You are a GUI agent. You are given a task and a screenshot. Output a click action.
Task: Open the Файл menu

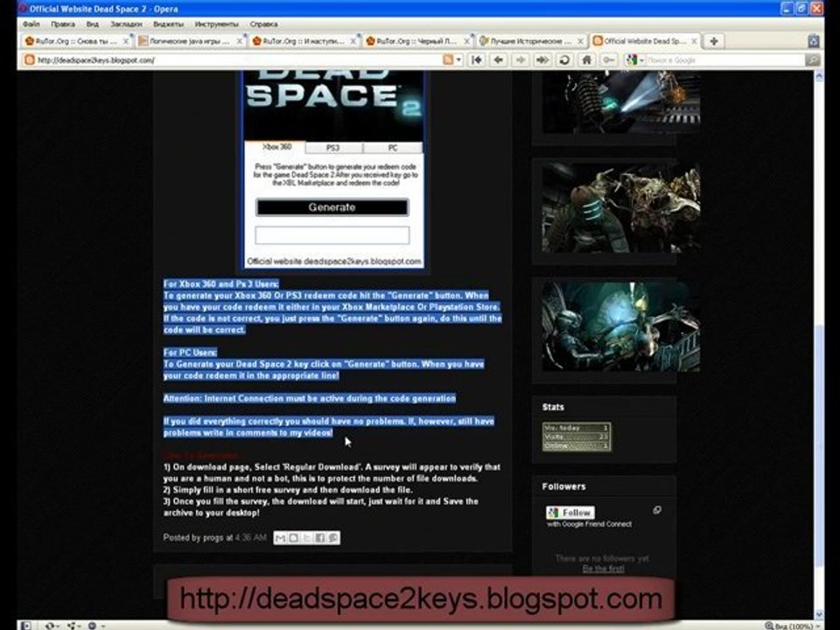point(31,24)
